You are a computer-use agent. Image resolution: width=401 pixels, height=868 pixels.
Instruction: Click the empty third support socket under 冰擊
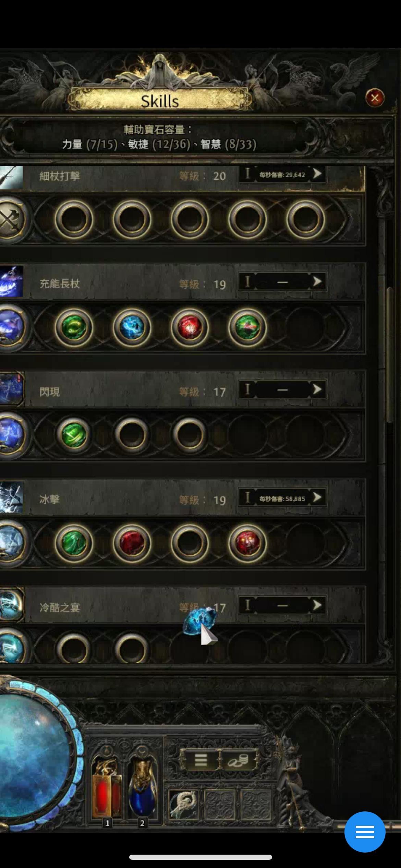[x=190, y=543]
